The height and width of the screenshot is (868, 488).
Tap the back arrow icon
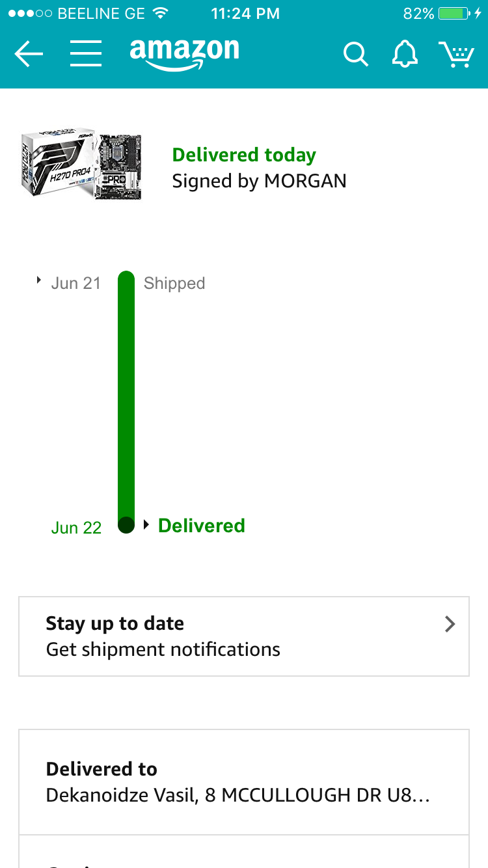[29, 54]
